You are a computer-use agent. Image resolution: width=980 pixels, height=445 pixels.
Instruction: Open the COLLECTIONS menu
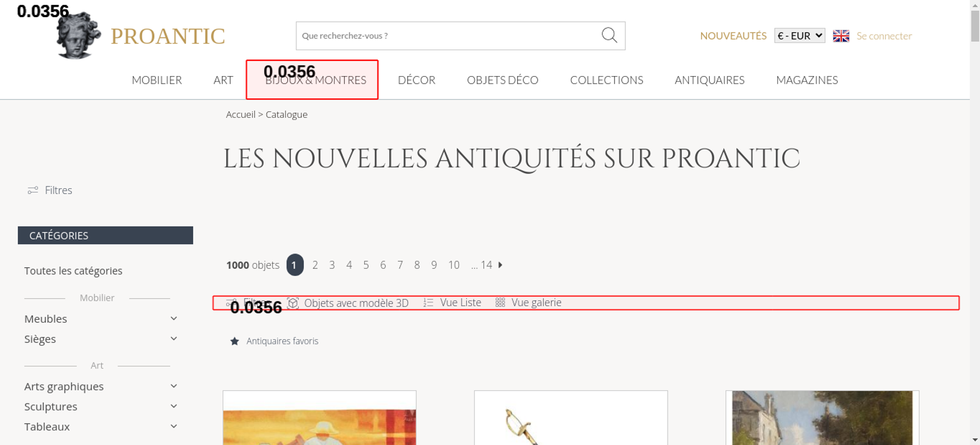[x=607, y=80]
